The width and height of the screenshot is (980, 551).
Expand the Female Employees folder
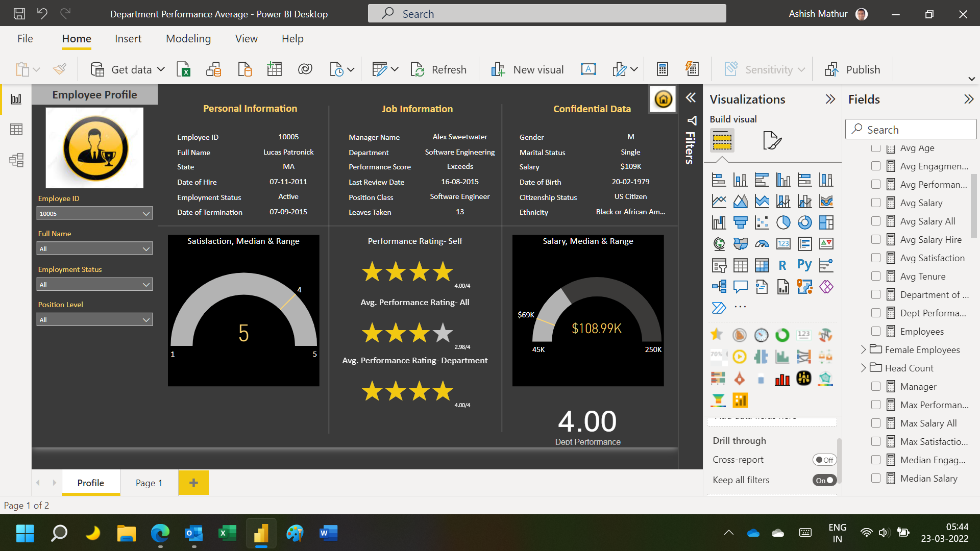[x=863, y=349]
